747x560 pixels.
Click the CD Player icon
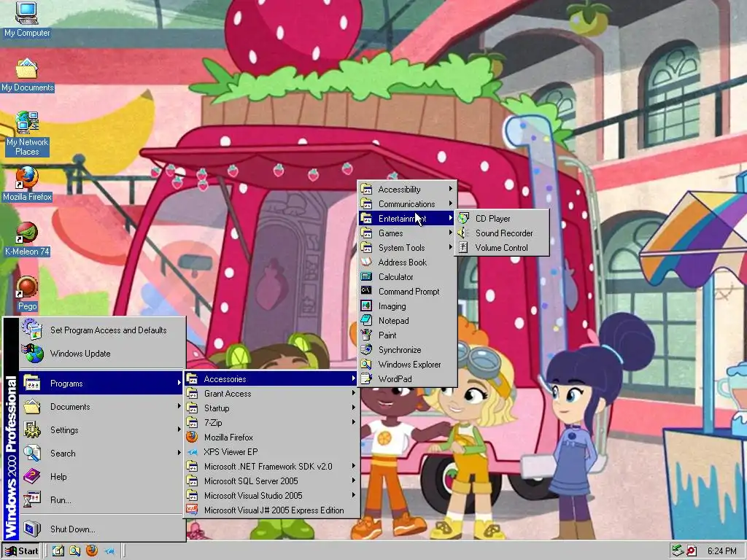coord(463,219)
